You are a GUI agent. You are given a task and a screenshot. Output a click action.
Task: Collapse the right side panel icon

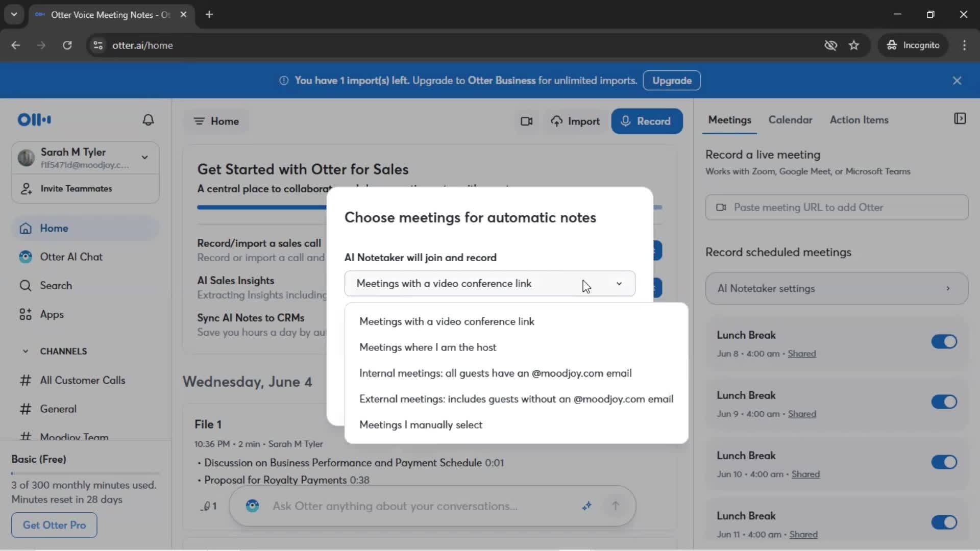point(960,119)
